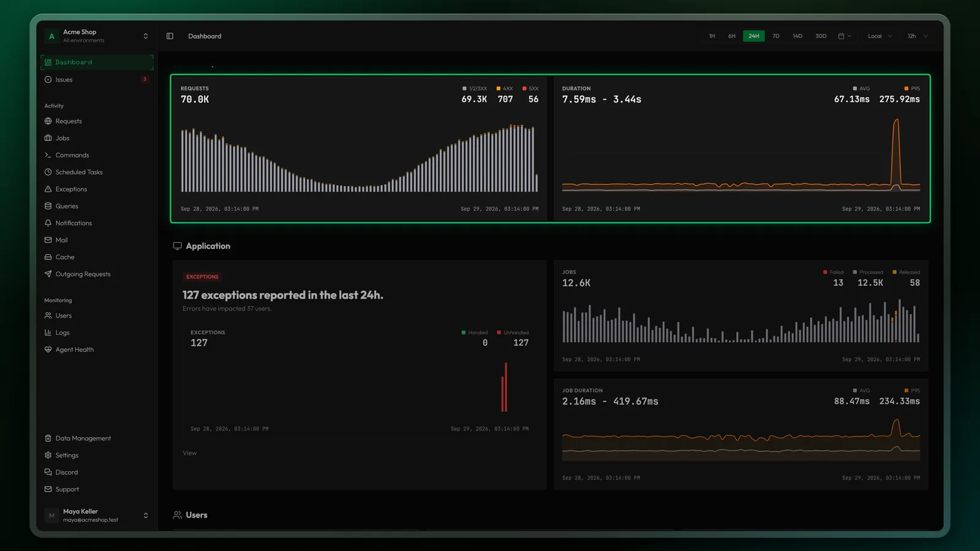This screenshot has width=980, height=551.
Task: Click the Exceptions warning triangle icon
Action: pos(48,189)
